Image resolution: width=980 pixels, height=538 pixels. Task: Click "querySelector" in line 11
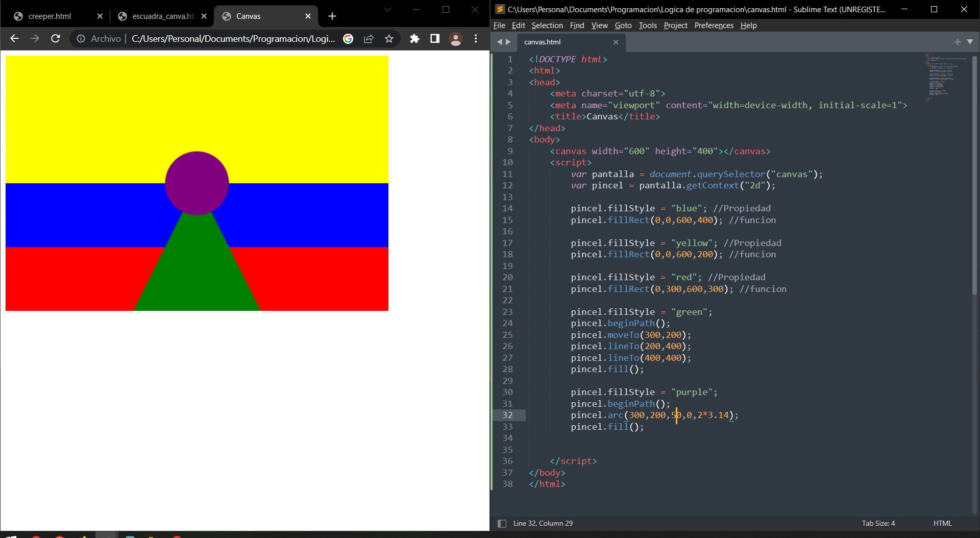click(731, 174)
